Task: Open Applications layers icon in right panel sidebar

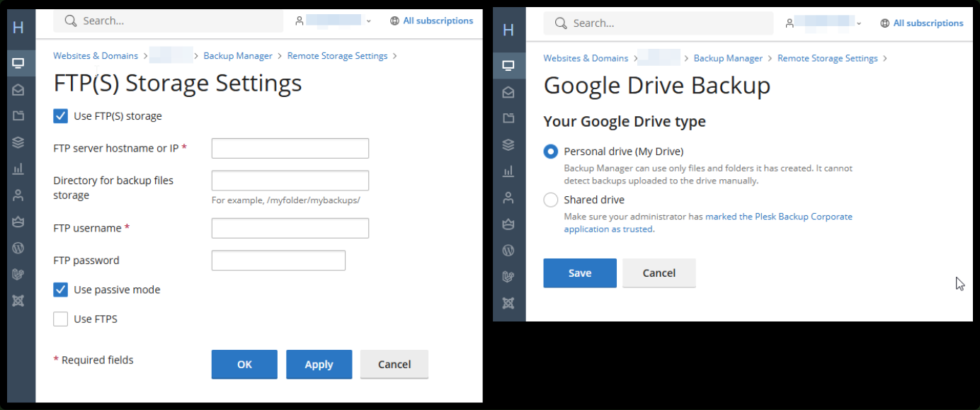Action: pyautogui.click(x=508, y=144)
